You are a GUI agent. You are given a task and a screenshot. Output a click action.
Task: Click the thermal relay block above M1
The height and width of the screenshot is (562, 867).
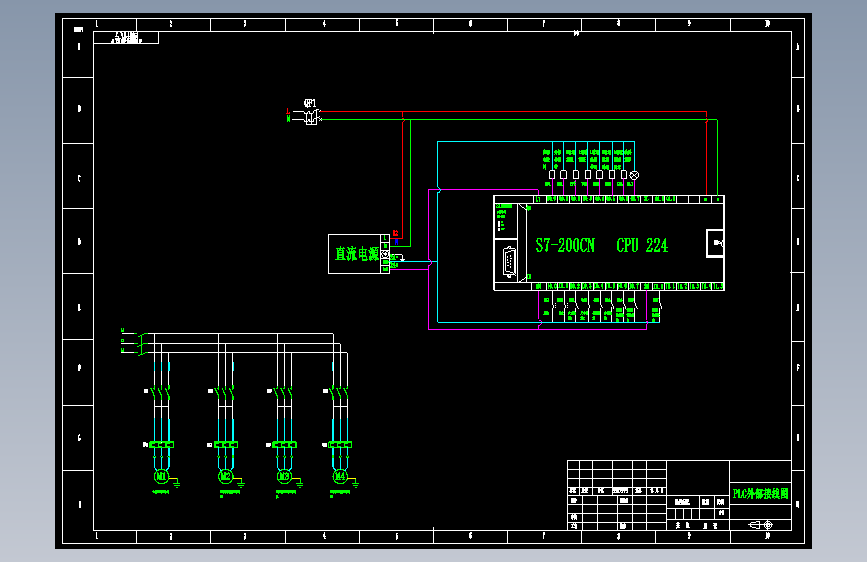[161, 445]
